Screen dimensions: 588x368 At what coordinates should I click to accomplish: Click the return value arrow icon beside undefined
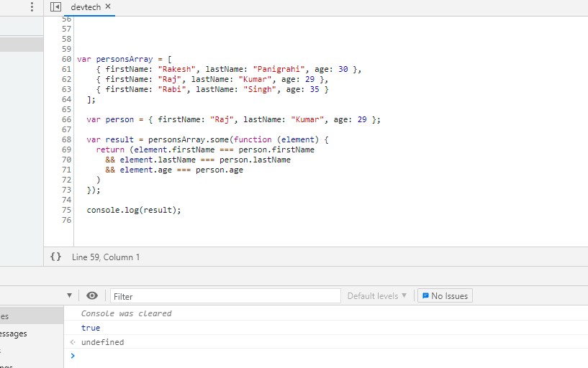(73, 342)
